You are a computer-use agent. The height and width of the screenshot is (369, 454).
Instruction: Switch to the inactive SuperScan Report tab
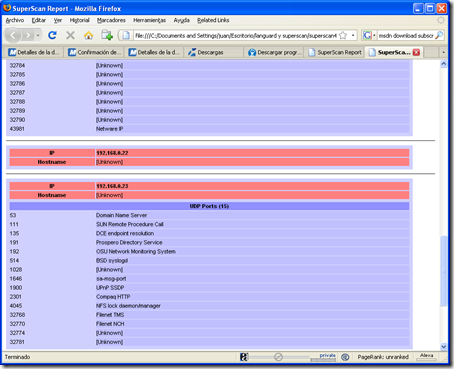[335, 52]
